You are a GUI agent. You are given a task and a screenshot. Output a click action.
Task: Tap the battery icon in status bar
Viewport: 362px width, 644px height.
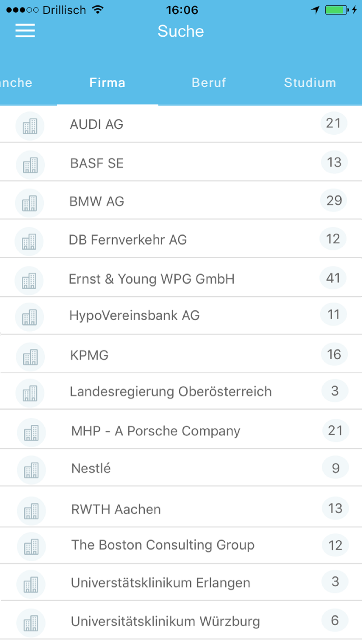pyautogui.click(x=337, y=10)
